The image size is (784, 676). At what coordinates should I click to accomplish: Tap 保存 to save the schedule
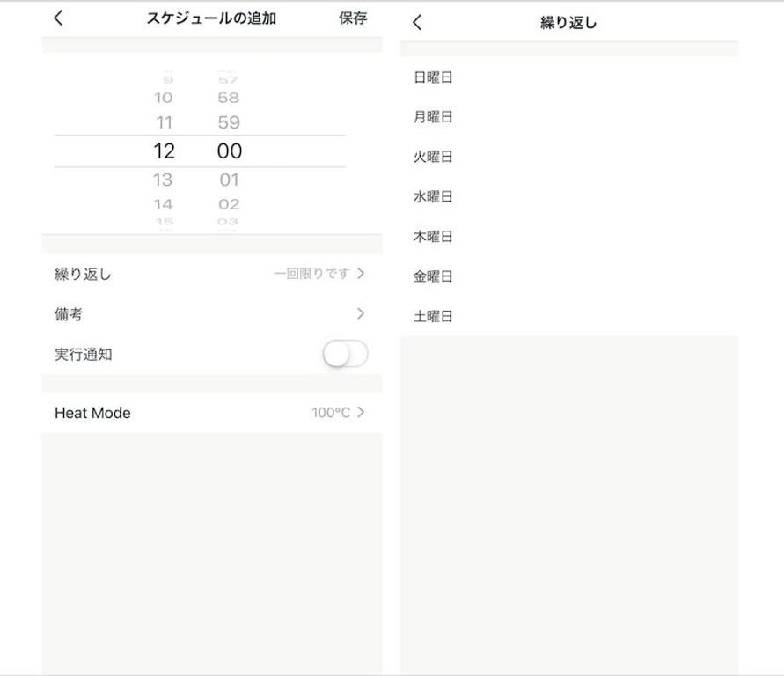click(x=354, y=18)
